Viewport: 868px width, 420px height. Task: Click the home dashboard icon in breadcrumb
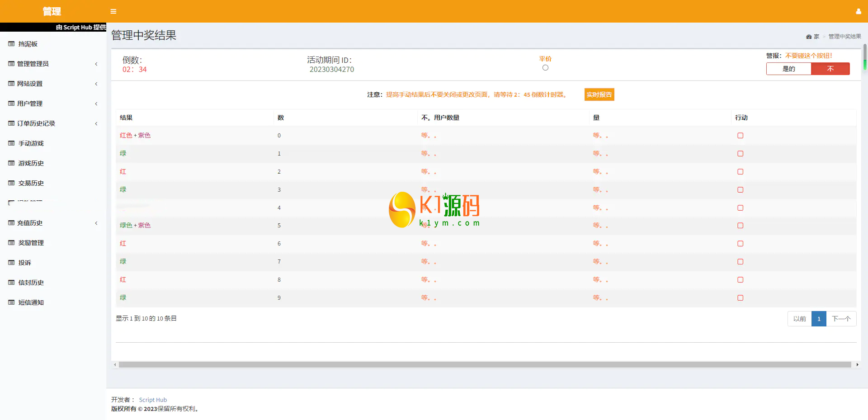pyautogui.click(x=809, y=37)
